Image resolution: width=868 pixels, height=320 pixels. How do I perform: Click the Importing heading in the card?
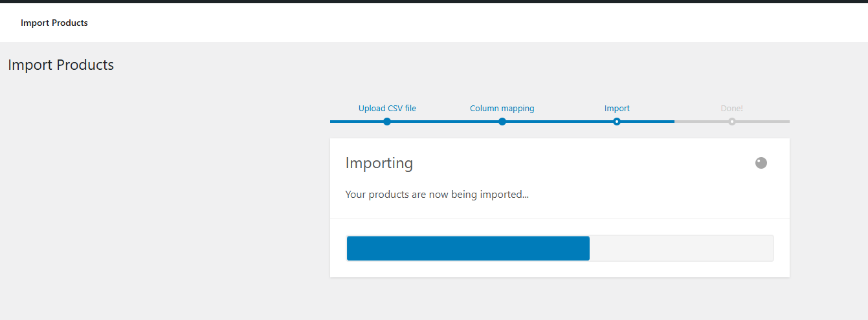[379, 163]
